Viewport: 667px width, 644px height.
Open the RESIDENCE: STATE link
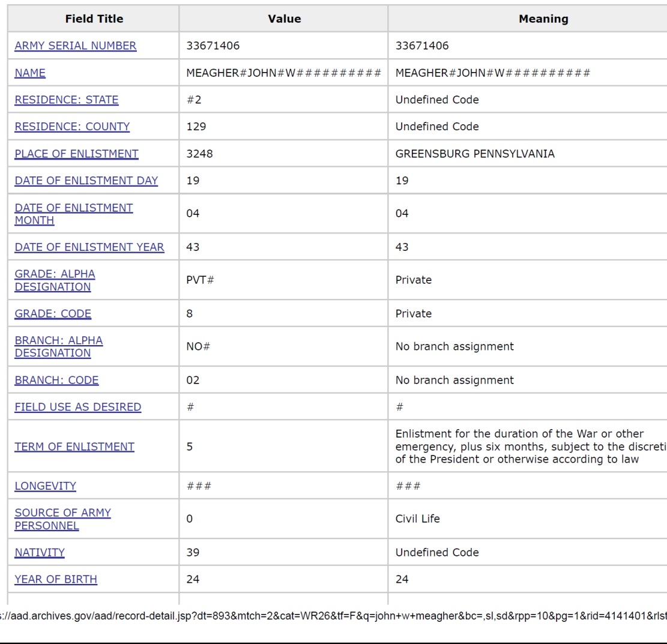67,100
